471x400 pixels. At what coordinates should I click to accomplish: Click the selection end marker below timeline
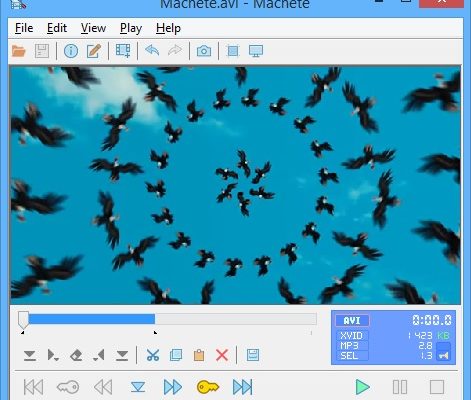[155, 332]
